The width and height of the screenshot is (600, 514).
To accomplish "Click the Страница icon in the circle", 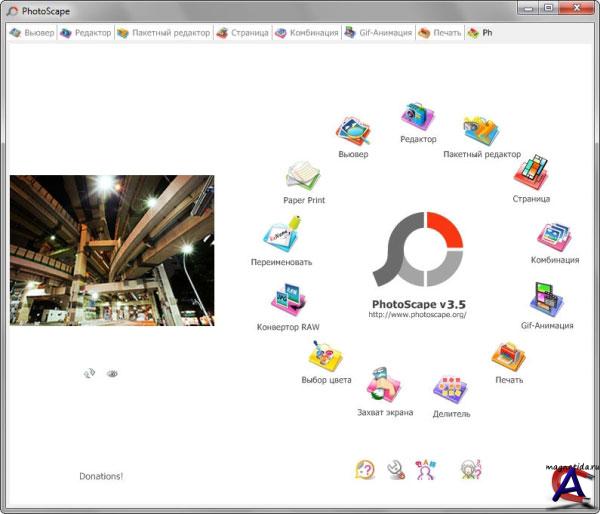I will click(531, 173).
